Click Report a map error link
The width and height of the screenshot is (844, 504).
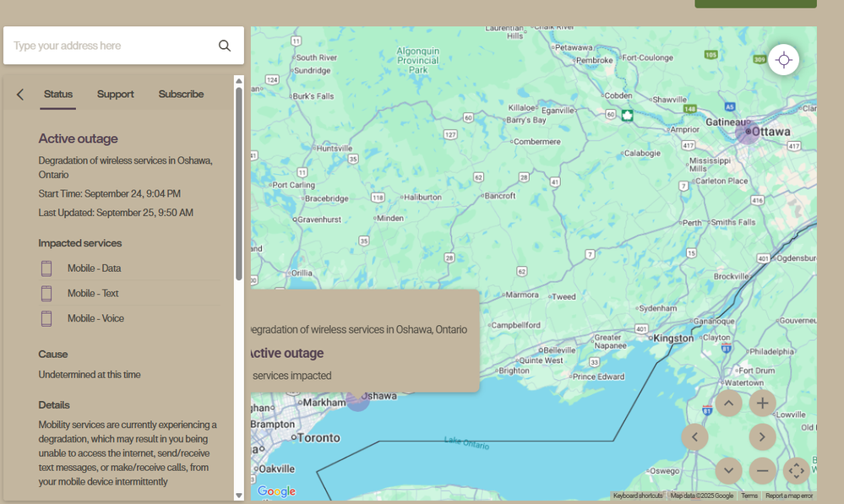(788, 496)
